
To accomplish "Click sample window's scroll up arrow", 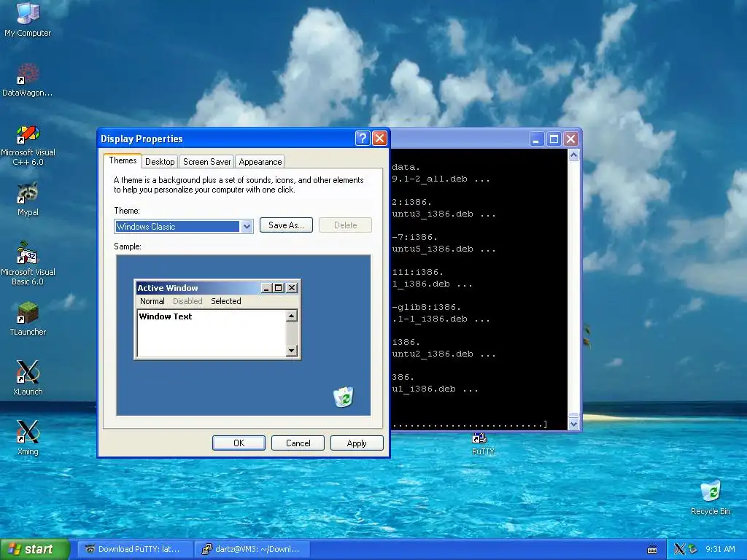I will (x=292, y=315).
